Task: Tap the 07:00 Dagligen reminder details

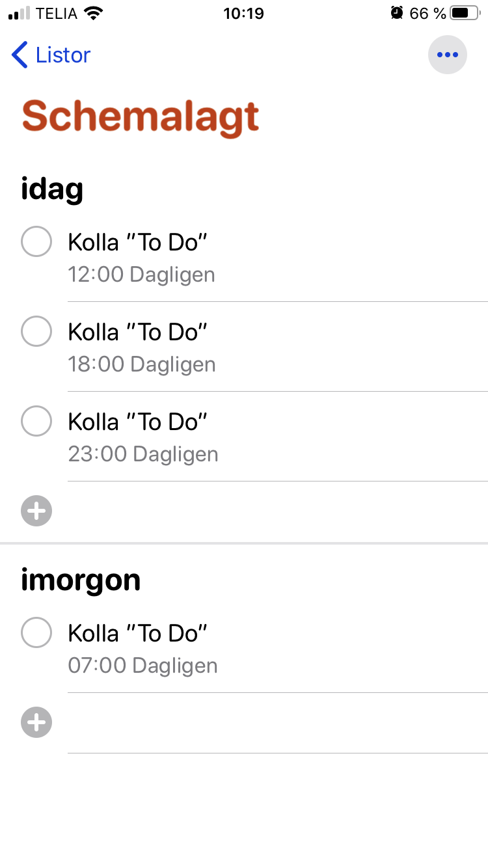Action: pos(142,666)
